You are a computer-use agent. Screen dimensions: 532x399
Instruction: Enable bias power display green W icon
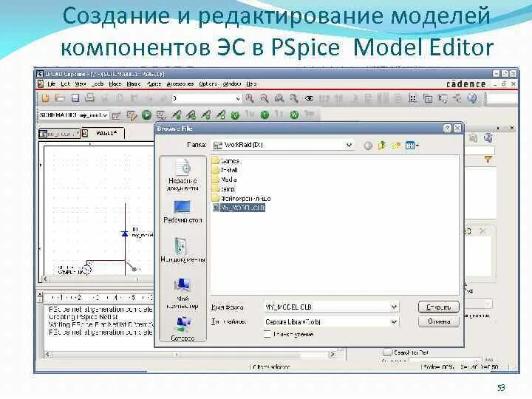[x=294, y=115]
